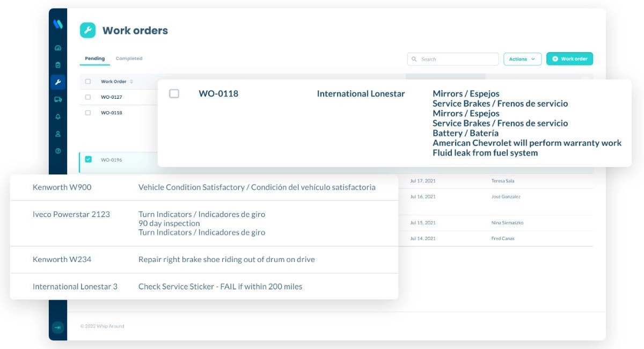The height and width of the screenshot is (349, 644).
Task: Open the user profile icon in sidebar
Action: pos(58,134)
